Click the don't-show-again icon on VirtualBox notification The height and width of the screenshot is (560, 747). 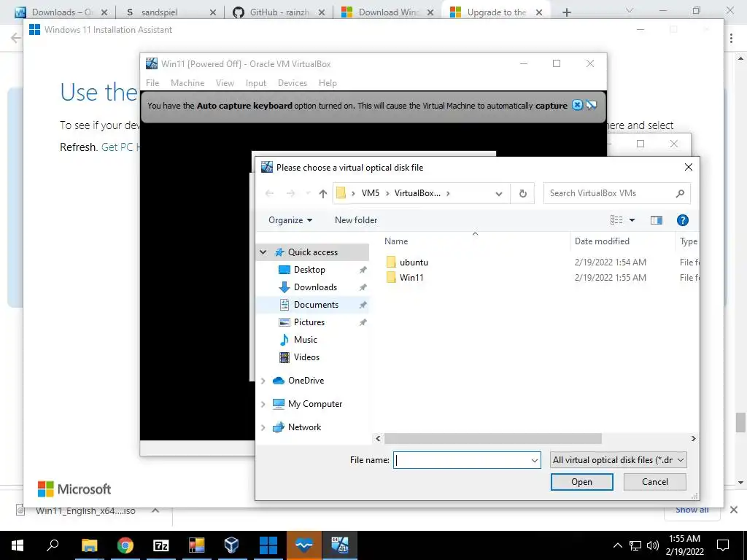591,105
